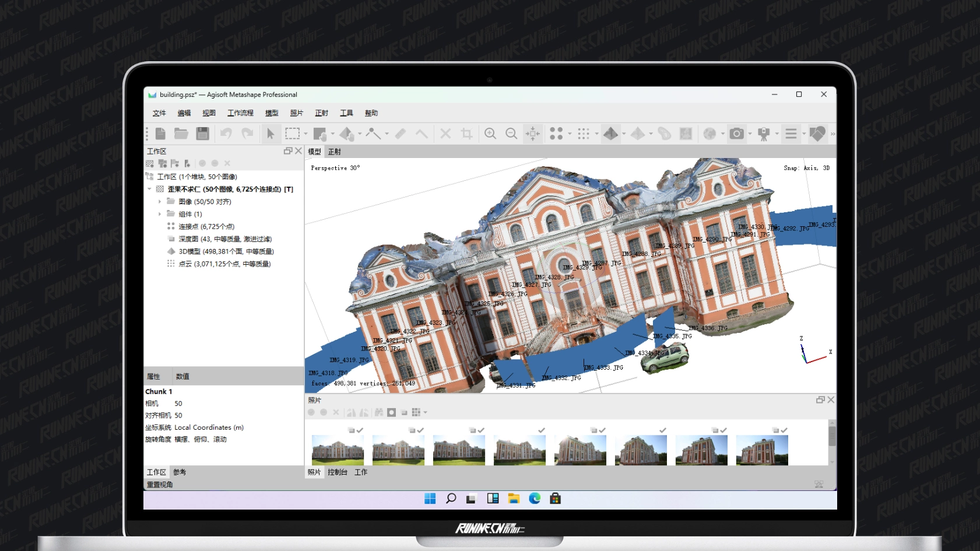Click the Zoom In magnifier icon
The height and width of the screenshot is (551, 980).
(x=490, y=134)
